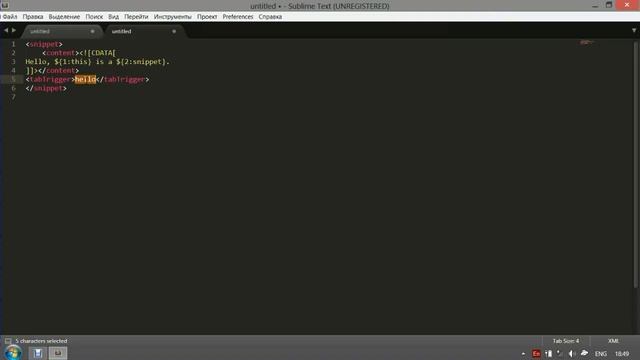Click line number 7 in gutter
The width and height of the screenshot is (640, 360).
(13, 97)
